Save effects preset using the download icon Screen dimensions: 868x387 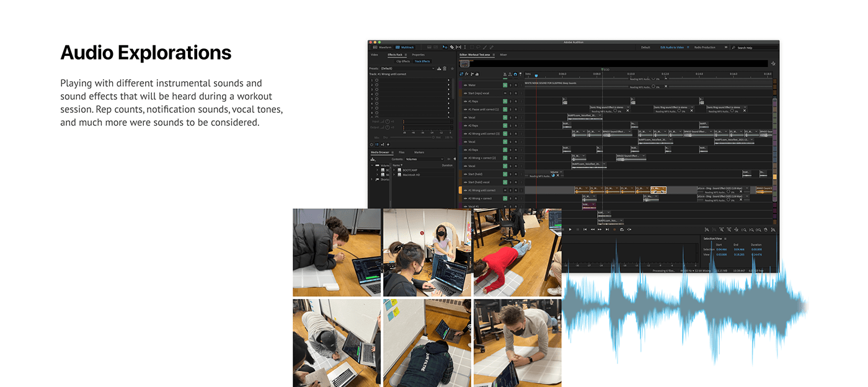coord(439,68)
